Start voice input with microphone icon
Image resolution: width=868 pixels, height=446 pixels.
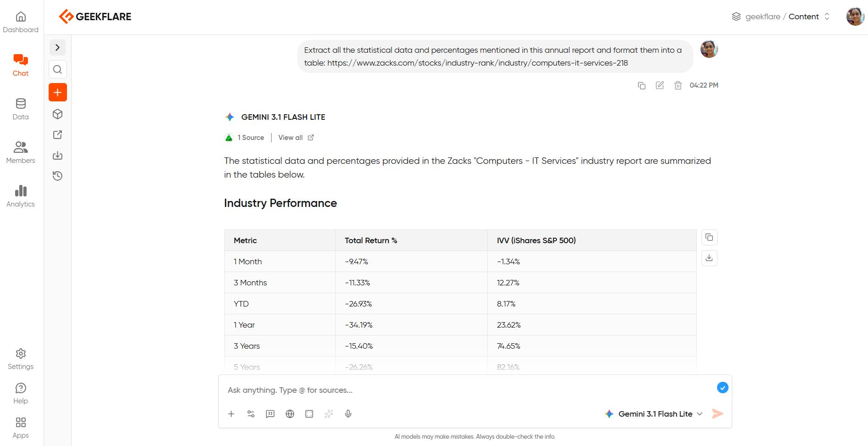pyautogui.click(x=348, y=414)
